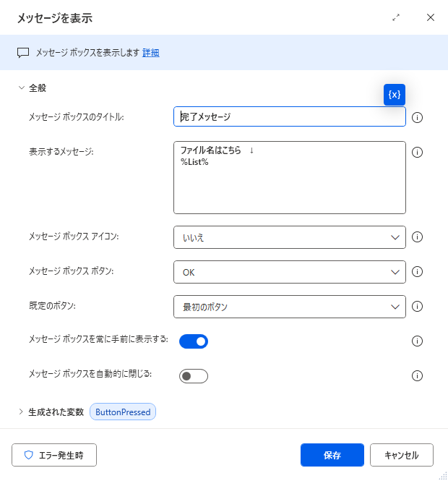The image size is (448, 481).
Task: Collapse the 全般 section
Action: (22, 88)
